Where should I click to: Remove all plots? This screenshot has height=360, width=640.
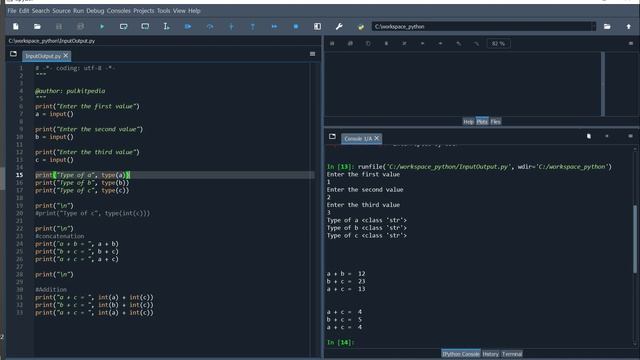(x=404, y=43)
